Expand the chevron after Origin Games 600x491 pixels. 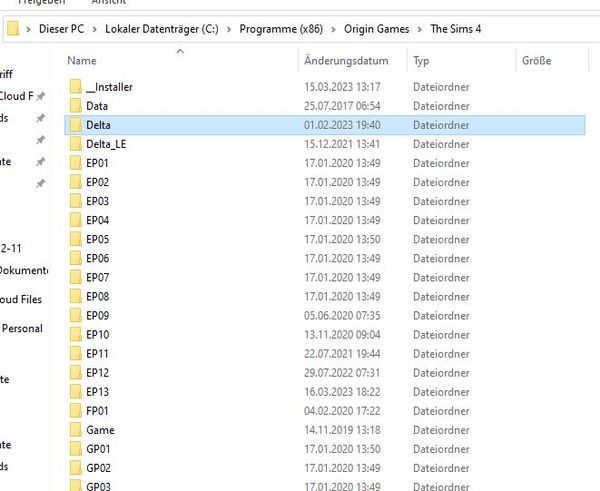click(x=420, y=29)
